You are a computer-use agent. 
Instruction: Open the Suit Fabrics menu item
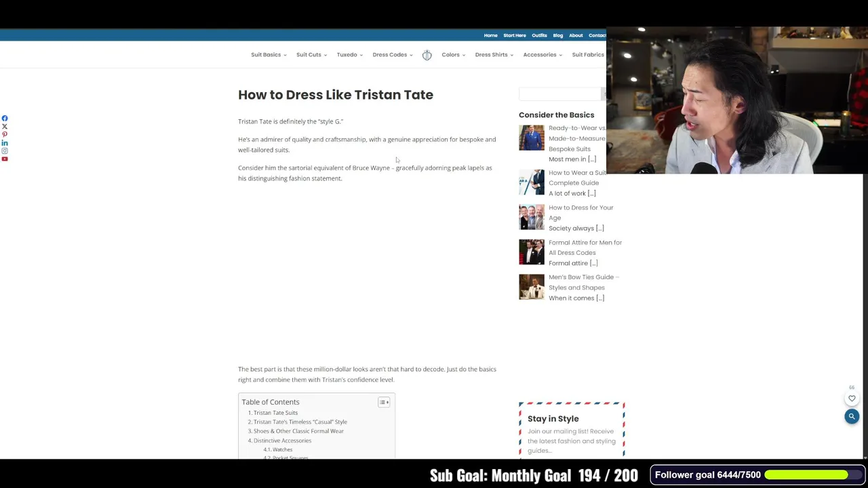(588, 55)
